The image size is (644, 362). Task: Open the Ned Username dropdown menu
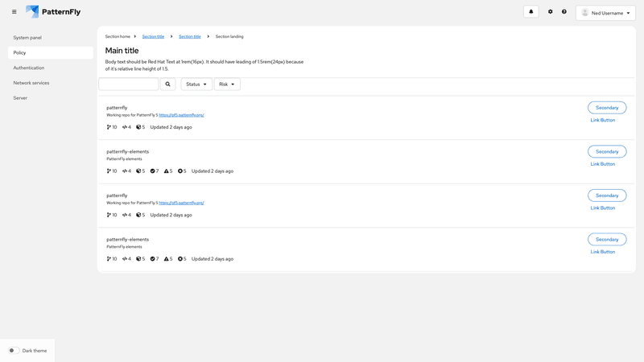[605, 13]
